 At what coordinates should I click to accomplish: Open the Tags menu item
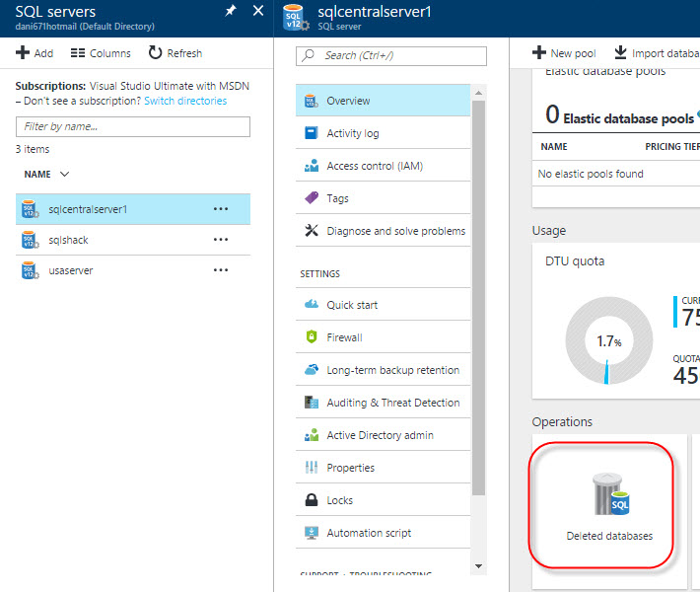384,198
